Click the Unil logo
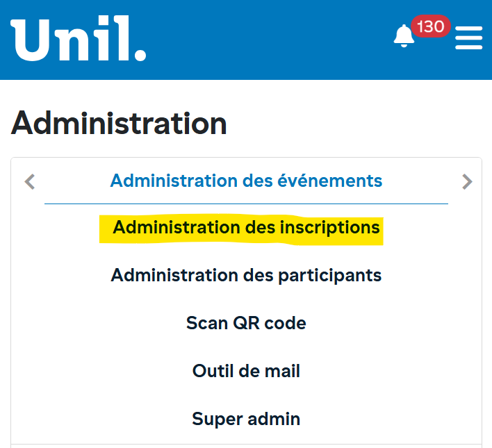 [78, 39]
